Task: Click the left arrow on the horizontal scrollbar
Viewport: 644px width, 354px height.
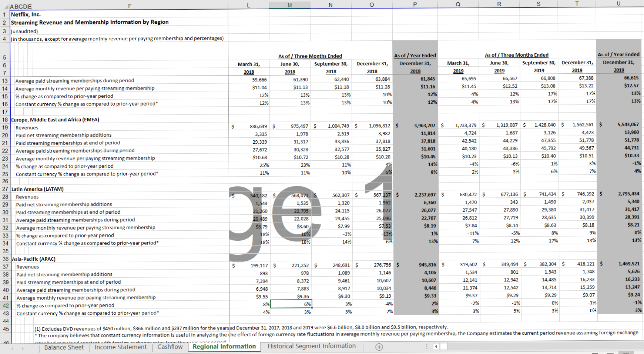Action: pos(436,347)
